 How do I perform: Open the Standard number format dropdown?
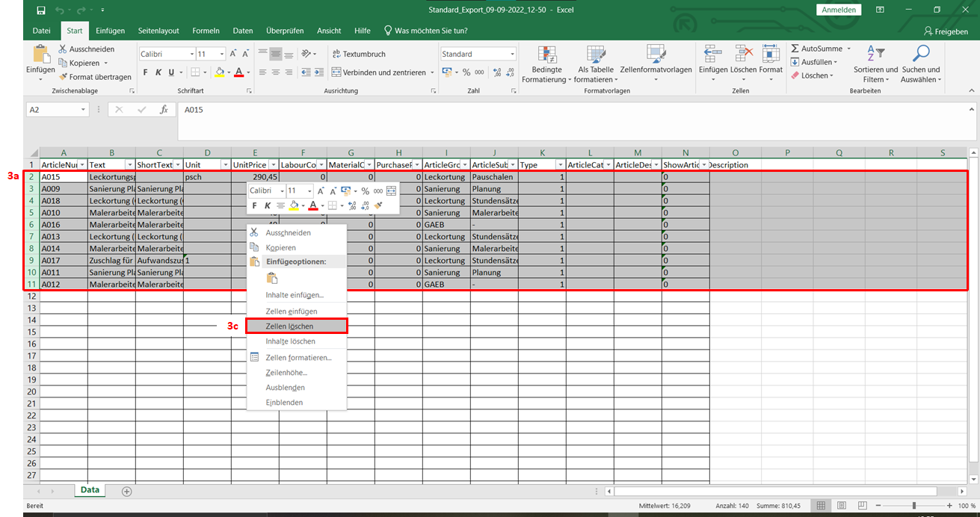pyautogui.click(x=478, y=53)
